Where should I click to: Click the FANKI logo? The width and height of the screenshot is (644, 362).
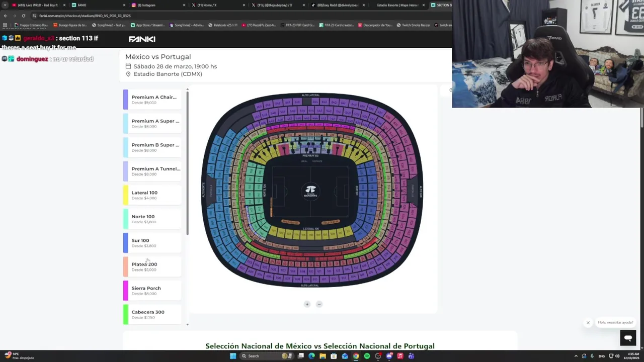tap(142, 39)
